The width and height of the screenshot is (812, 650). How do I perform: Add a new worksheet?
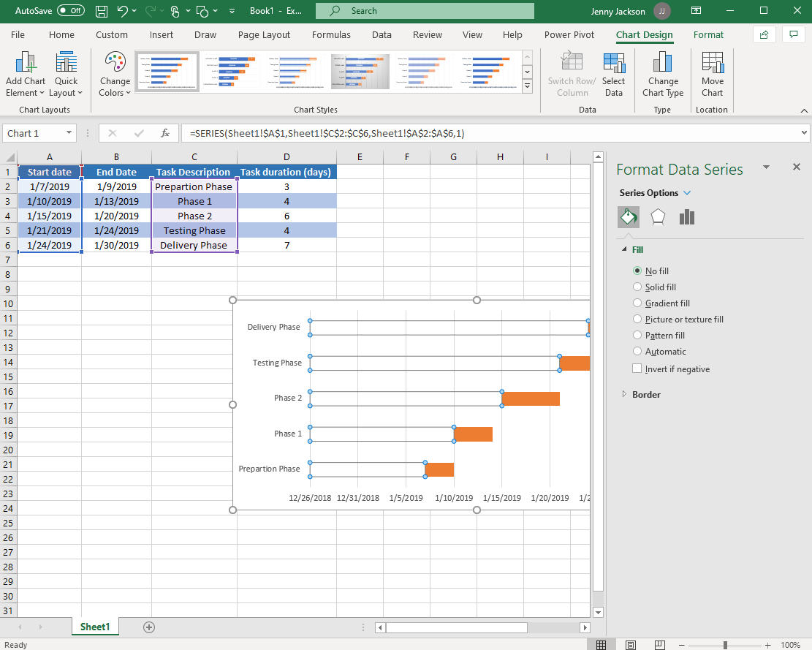tap(149, 627)
